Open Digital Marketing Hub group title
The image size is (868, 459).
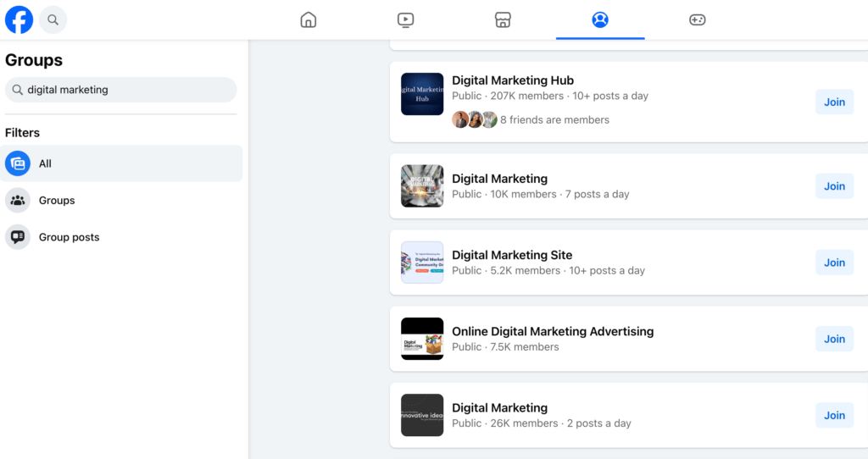[x=513, y=80]
